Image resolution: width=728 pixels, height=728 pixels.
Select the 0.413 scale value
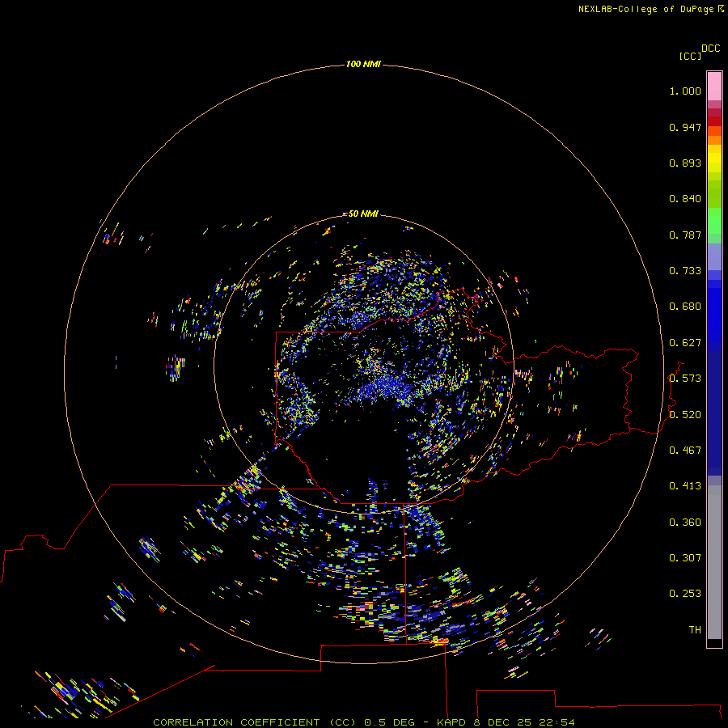[685, 486]
